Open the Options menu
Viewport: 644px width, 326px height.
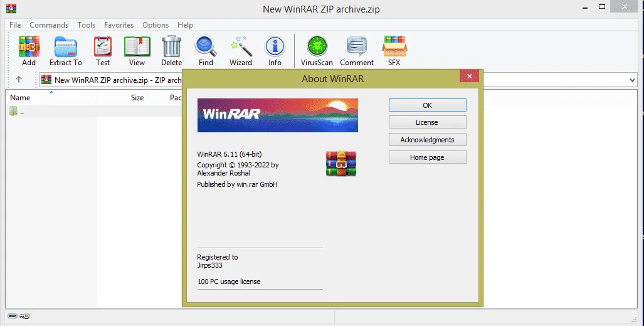(x=156, y=25)
